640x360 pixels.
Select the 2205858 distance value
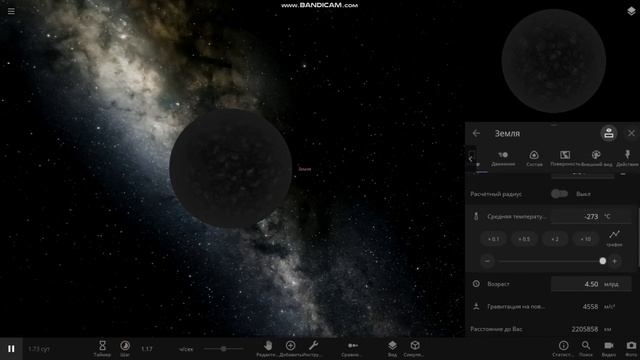click(585, 329)
